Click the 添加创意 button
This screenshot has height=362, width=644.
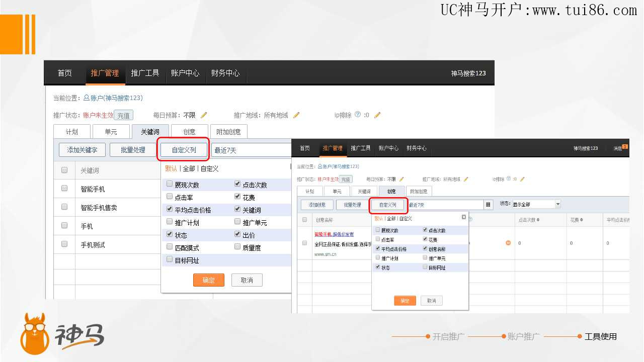coord(317,205)
